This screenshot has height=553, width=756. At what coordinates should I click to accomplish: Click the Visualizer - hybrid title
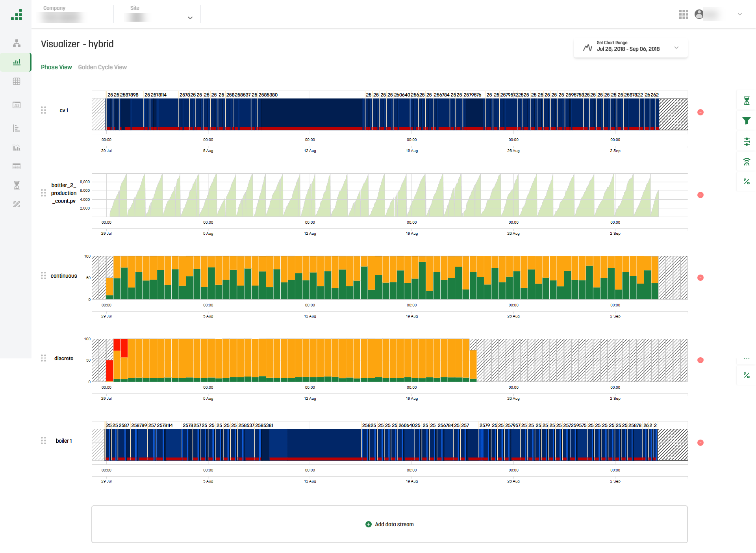click(x=77, y=44)
